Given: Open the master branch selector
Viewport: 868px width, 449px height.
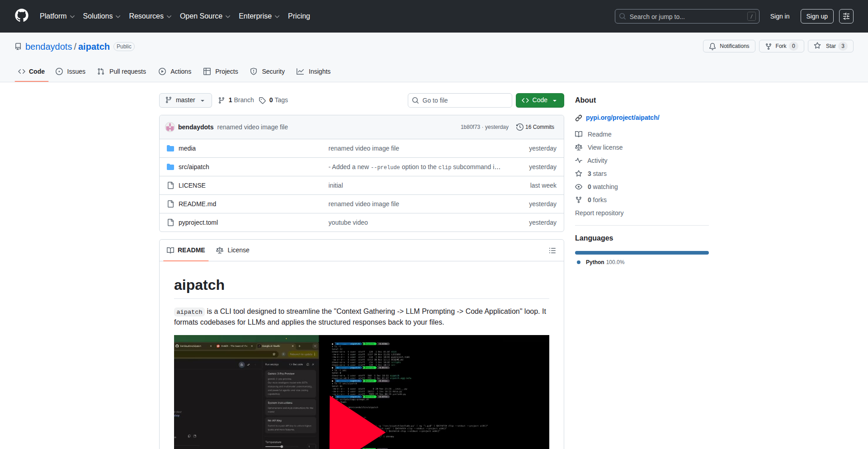Looking at the screenshot, I should (185, 100).
